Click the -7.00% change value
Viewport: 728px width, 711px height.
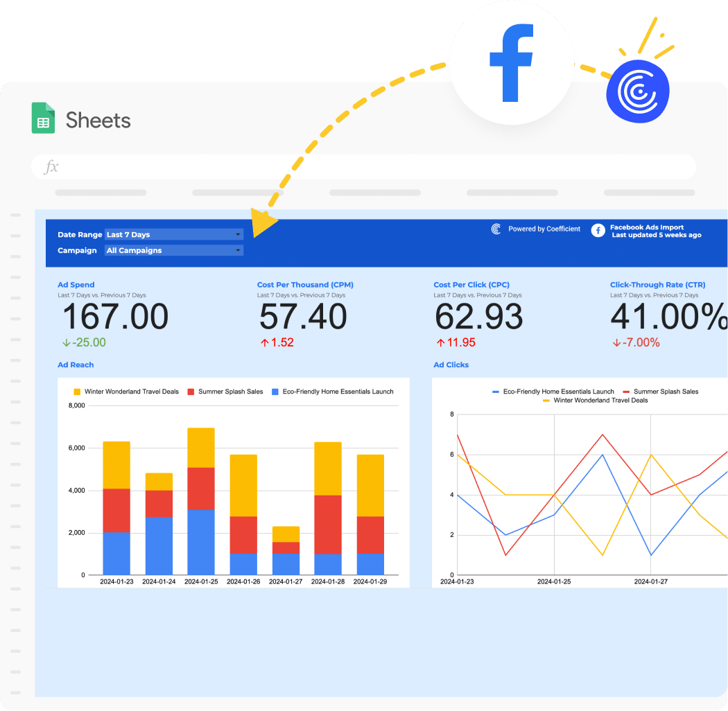[641, 342]
